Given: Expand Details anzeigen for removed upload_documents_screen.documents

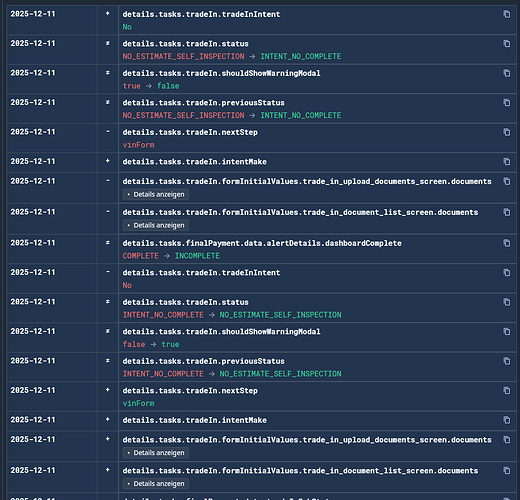Looking at the screenshot, I should pyautogui.click(x=156, y=194).
